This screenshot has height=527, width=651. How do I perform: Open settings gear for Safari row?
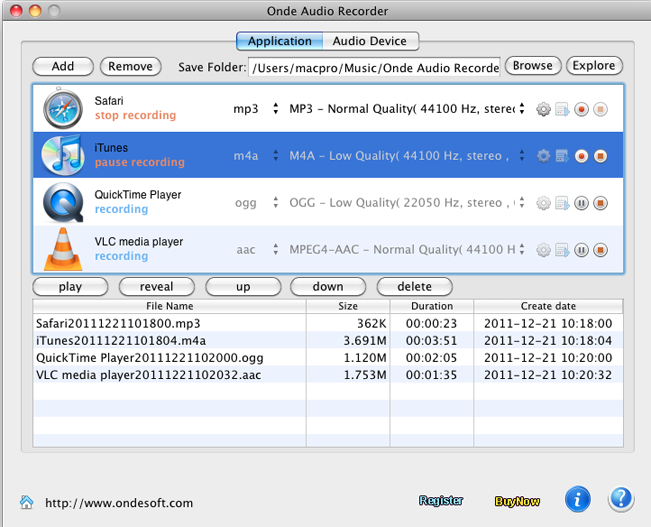543,110
